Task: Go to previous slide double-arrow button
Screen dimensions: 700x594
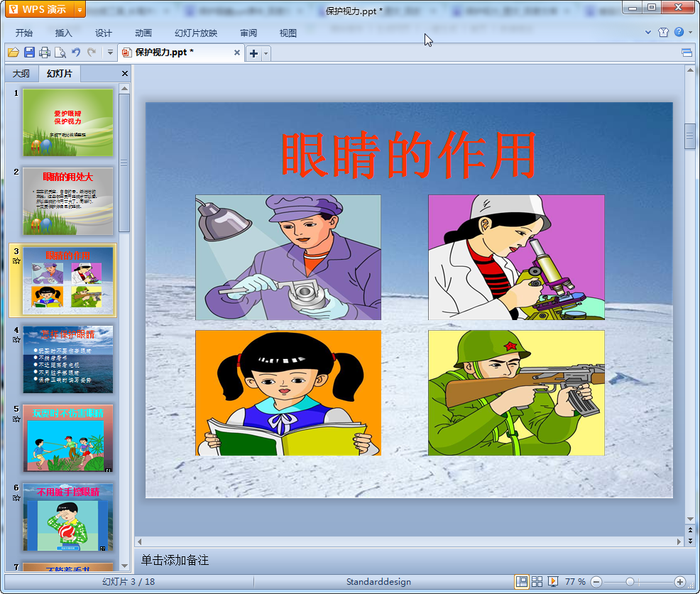Action: [690, 530]
